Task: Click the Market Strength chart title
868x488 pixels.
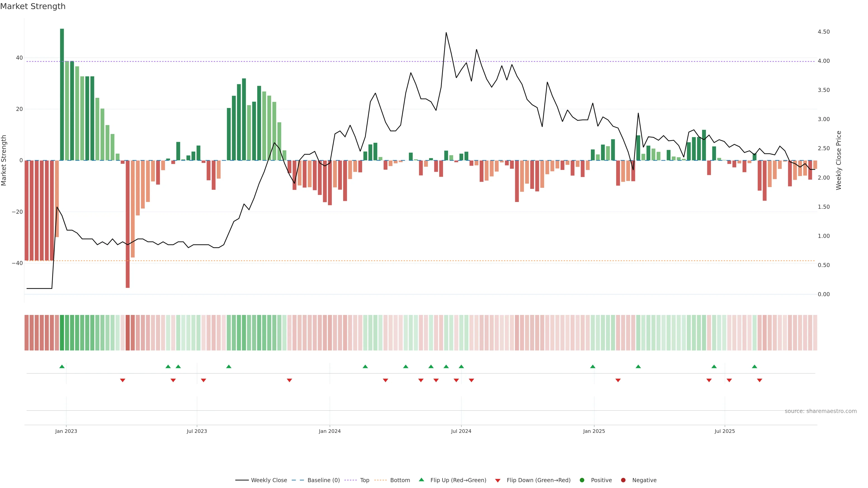Action: pyautogui.click(x=33, y=6)
